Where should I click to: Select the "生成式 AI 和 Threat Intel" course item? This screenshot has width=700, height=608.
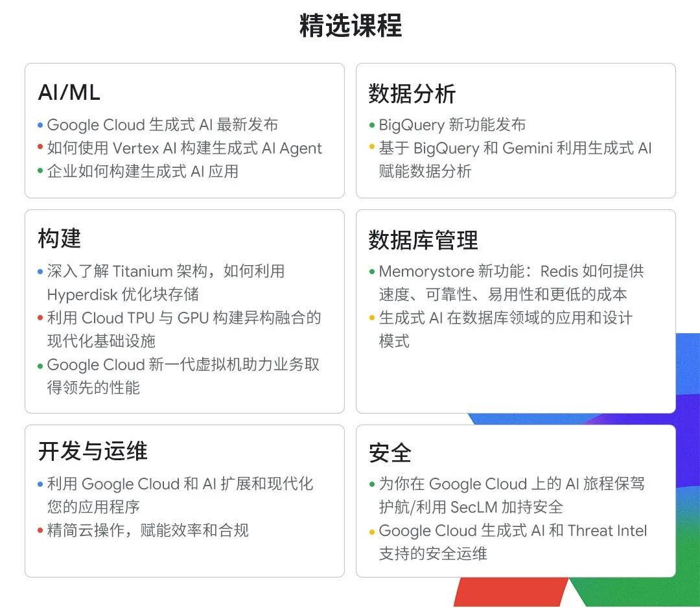point(513,542)
